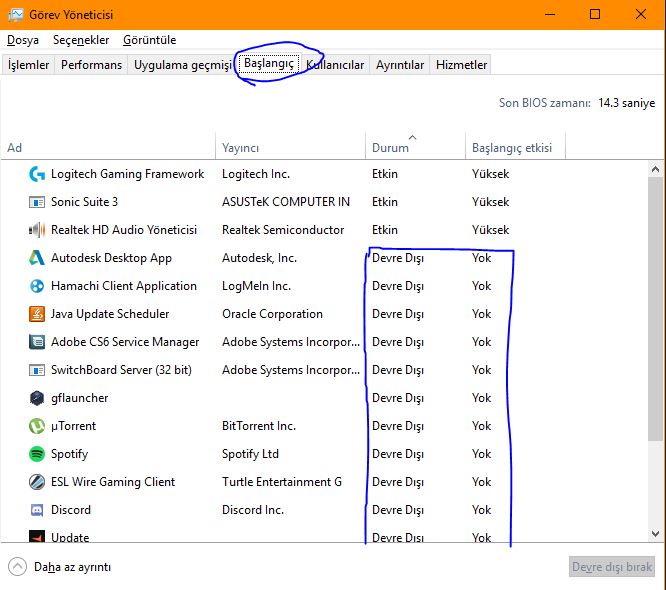Switch to the Performans tab
Viewport: 666px width, 590px height.
pyautogui.click(x=91, y=65)
